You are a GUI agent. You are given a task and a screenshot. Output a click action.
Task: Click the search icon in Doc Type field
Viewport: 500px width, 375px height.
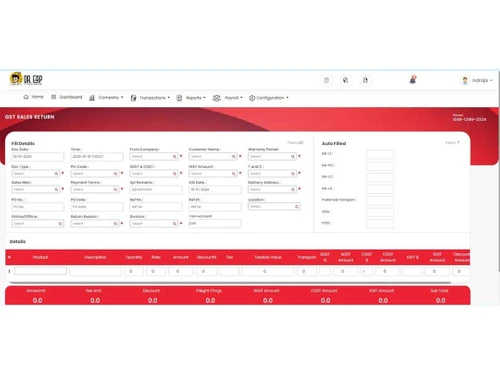pos(56,174)
